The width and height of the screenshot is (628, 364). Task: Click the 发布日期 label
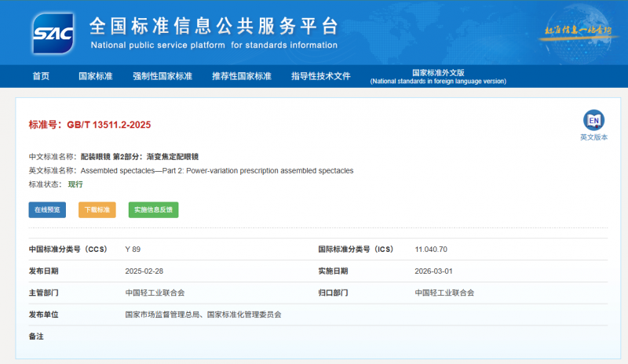click(x=43, y=271)
